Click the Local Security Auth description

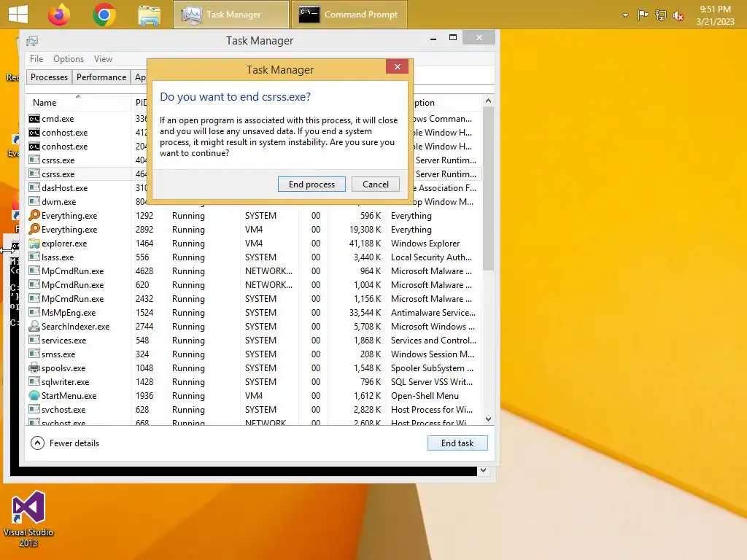coord(431,257)
